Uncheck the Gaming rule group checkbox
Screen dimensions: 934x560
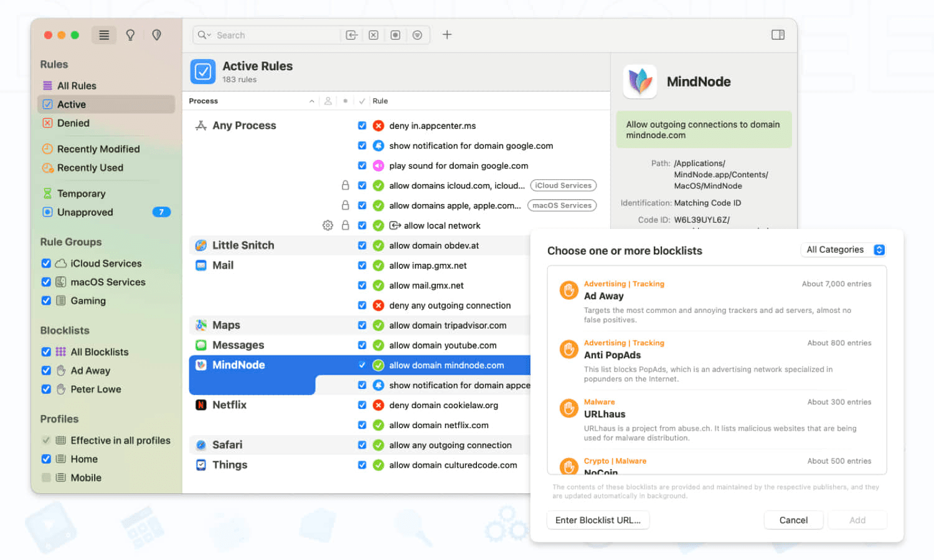click(46, 301)
